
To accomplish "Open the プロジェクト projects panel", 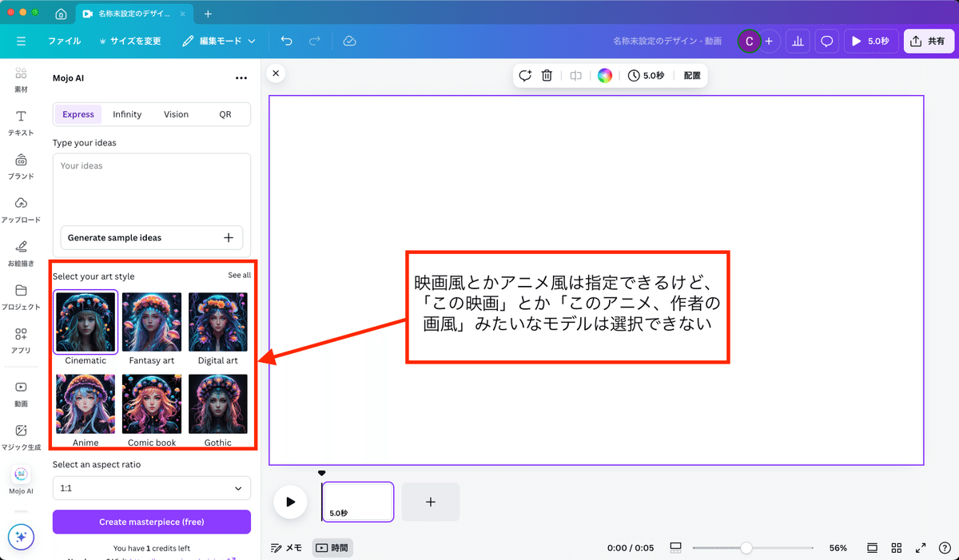I will pos(22,298).
